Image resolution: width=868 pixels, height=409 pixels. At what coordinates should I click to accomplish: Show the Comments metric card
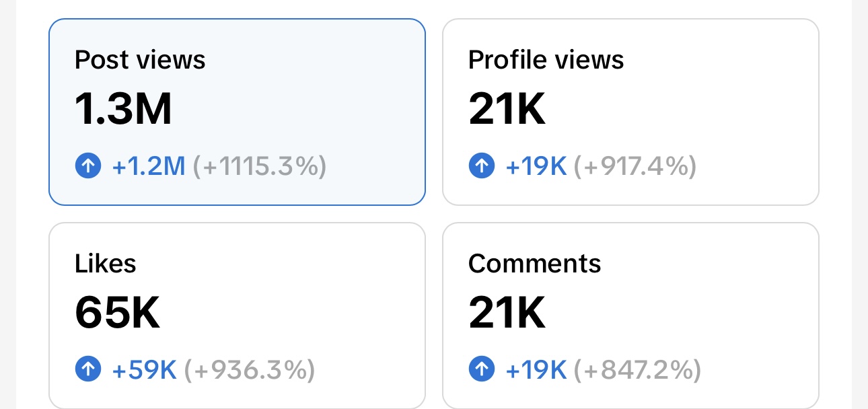(630, 316)
